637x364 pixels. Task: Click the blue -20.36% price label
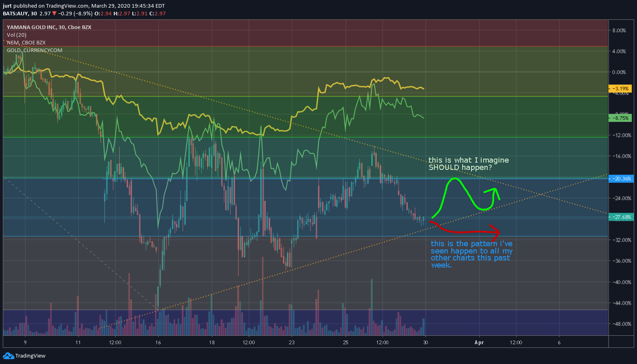tap(620, 178)
